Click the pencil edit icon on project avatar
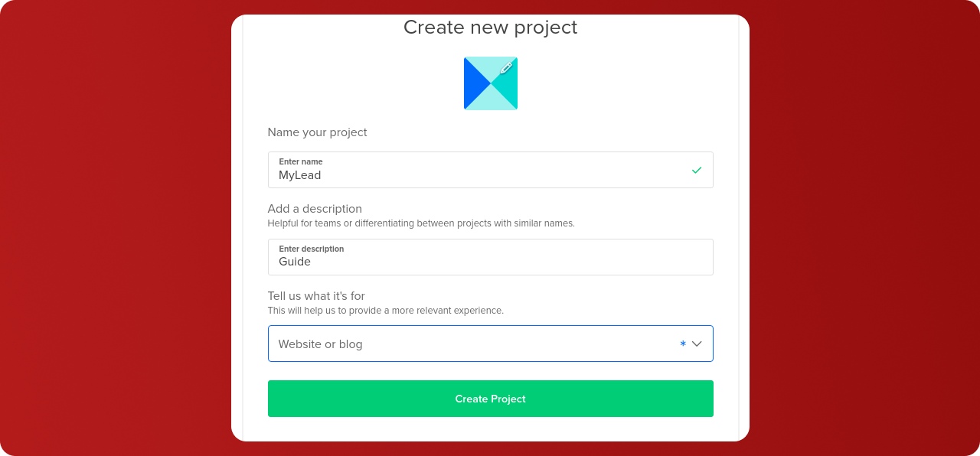The height and width of the screenshot is (456, 980). click(x=506, y=68)
